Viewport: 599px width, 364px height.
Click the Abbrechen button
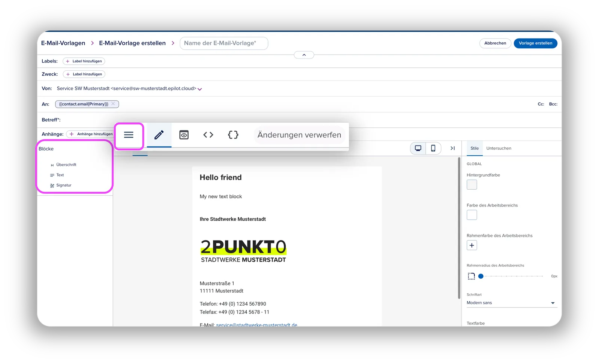click(495, 43)
